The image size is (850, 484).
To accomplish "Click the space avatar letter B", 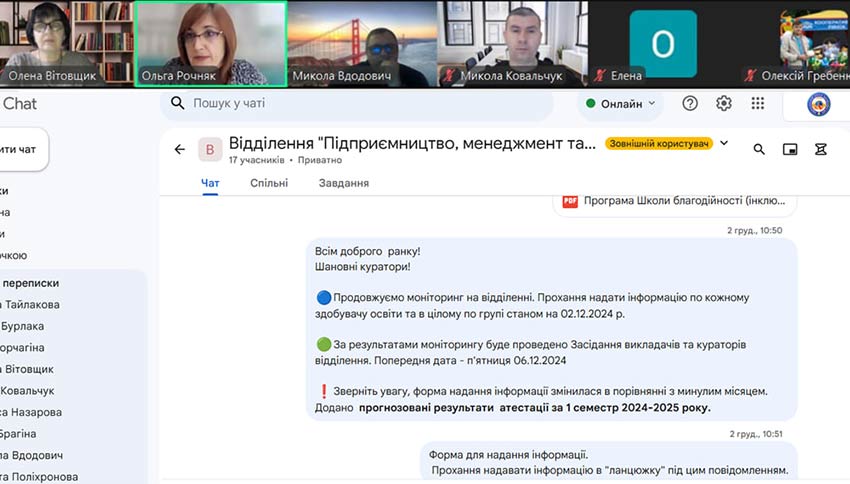I will 209,149.
